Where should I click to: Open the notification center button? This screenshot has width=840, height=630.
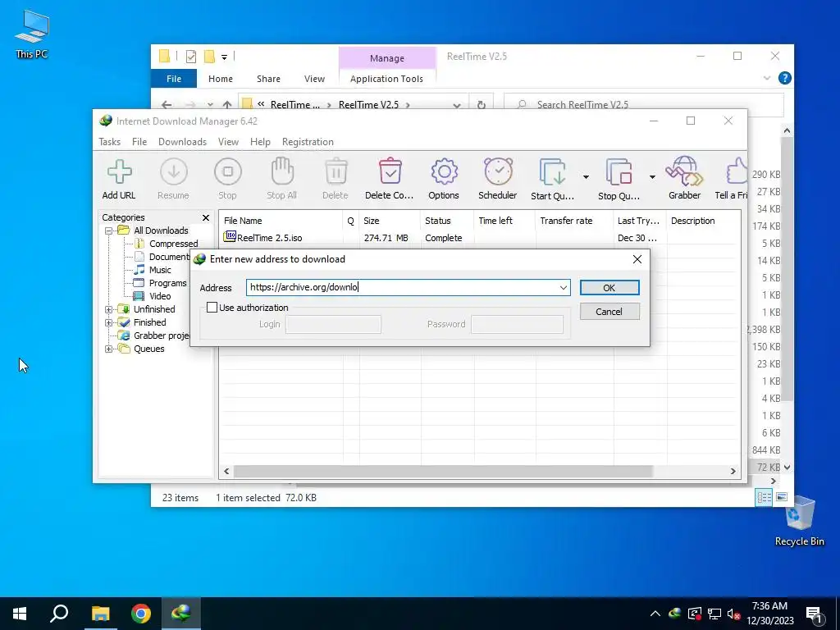coord(813,614)
